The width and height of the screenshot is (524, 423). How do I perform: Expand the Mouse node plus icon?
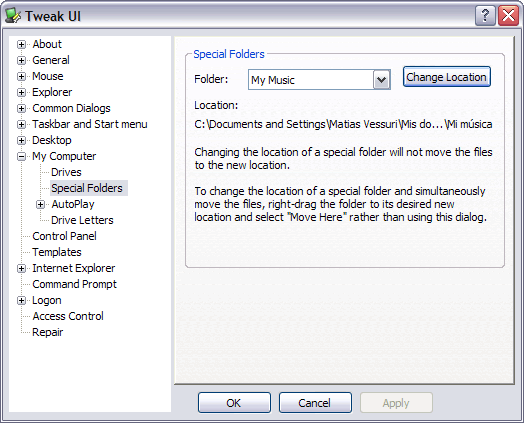pos(21,77)
